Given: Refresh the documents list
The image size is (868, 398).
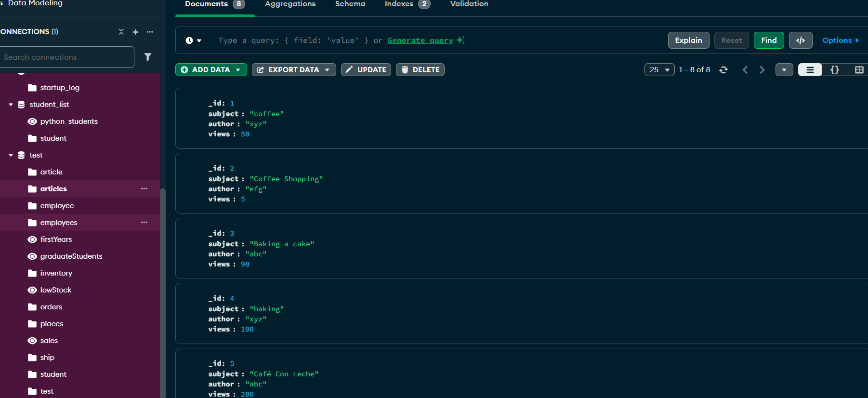Looking at the screenshot, I should pos(723,70).
